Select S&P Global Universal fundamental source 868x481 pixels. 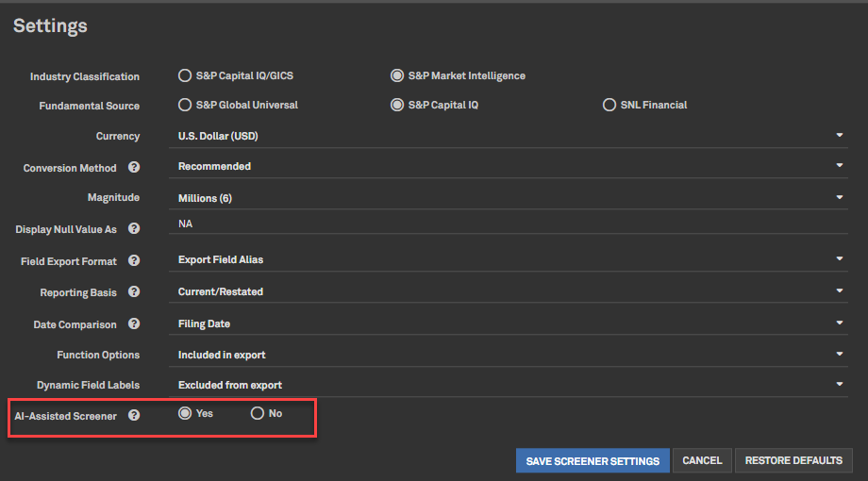pyautogui.click(x=185, y=105)
